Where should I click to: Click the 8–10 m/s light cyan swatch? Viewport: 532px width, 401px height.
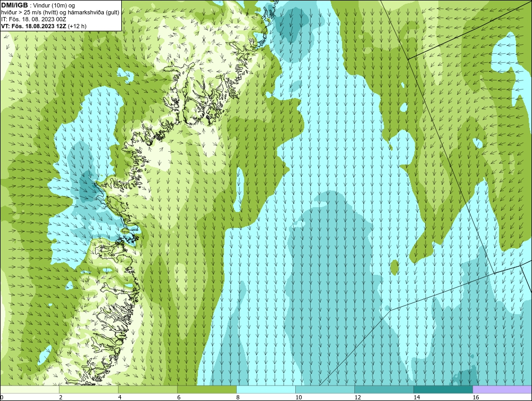pyautogui.click(x=266, y=389)
